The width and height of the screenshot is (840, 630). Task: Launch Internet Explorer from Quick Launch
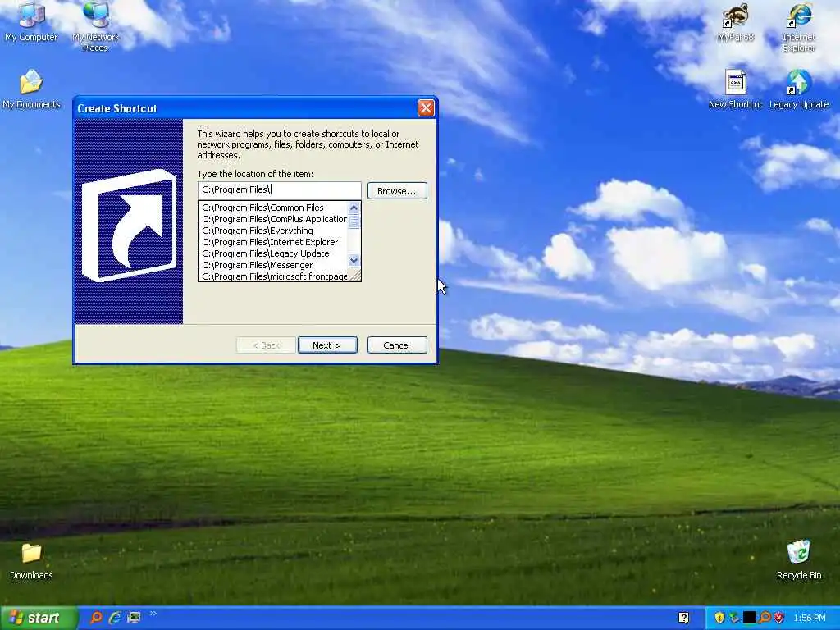tap(115, 618)
